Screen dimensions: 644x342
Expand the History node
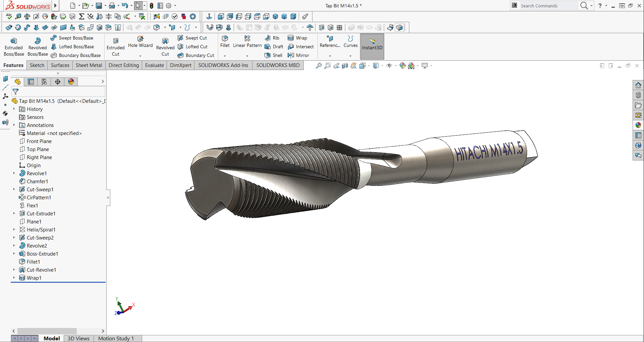pos(14,109)
